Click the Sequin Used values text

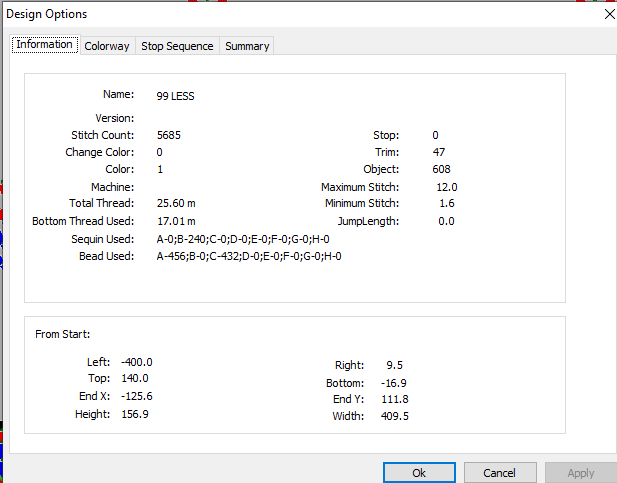(x=243, y=239)
